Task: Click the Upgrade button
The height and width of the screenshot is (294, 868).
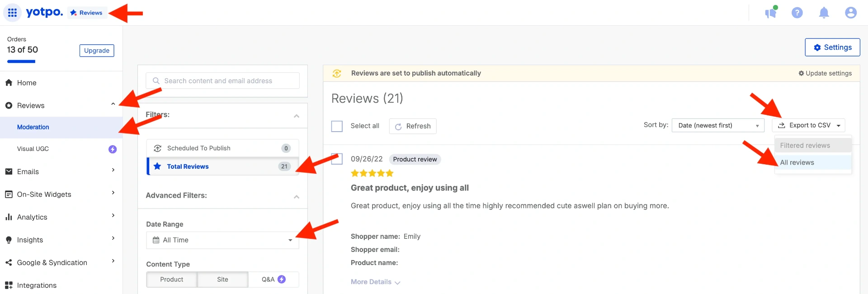Action: [97, 51]
